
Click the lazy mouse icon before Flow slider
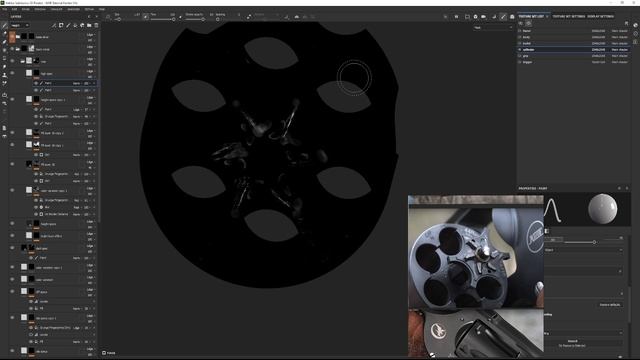(146, 16)
